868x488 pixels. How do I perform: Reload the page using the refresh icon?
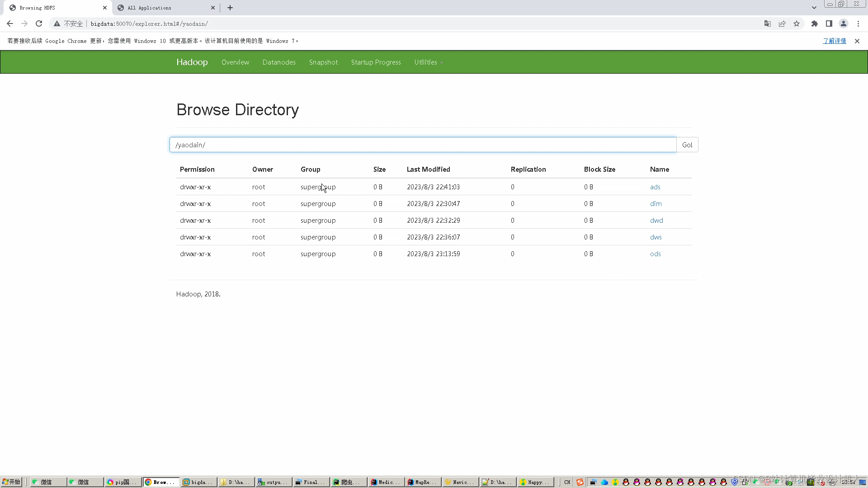pos(39,23)
